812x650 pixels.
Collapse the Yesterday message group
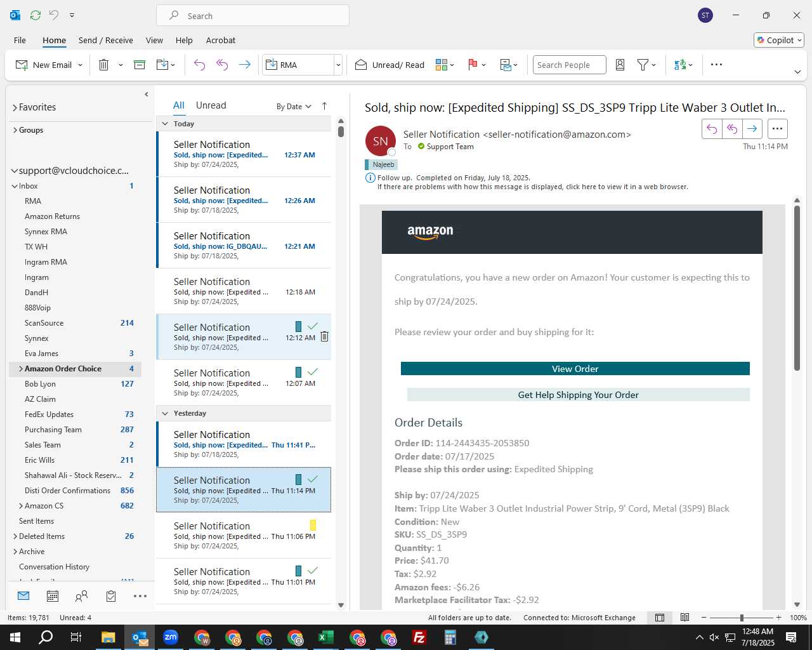click(x=165, y=413)
